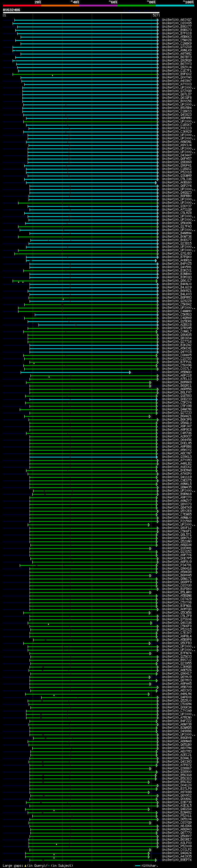Click the UniRef100_C7YIA9 label

pyautogui.click(x=176, y=711)
